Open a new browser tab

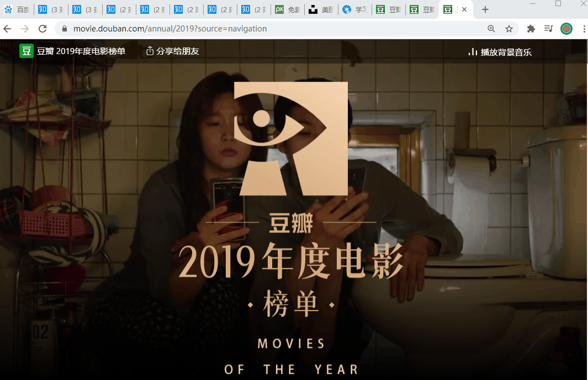click(x=485, y=9)
